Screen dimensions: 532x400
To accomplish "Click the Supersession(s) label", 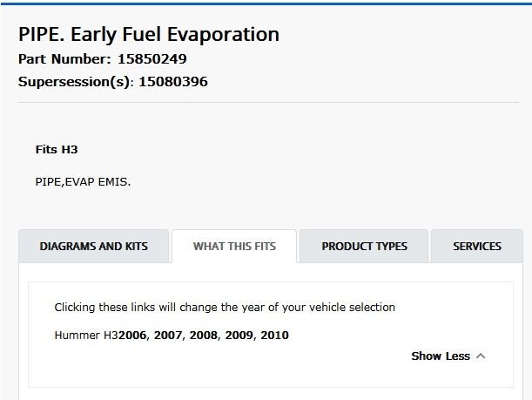I will (75, 82).
